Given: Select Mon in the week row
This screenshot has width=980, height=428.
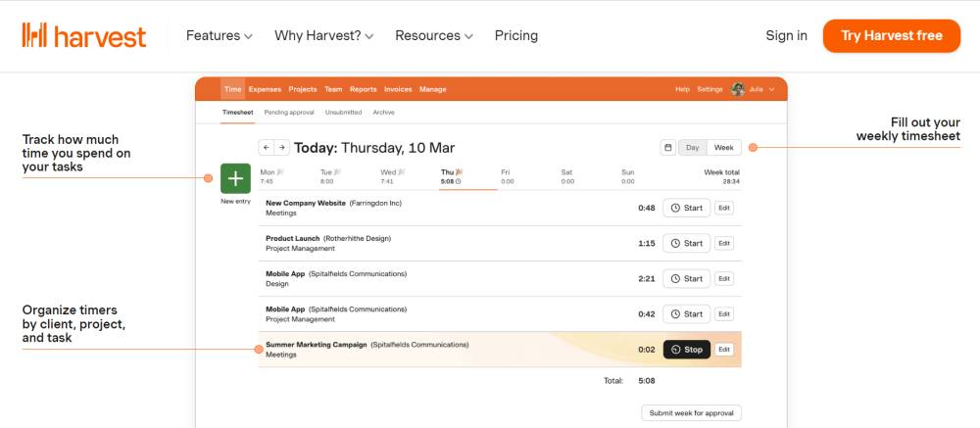Looking at the screenshot, I should [271, 177].
